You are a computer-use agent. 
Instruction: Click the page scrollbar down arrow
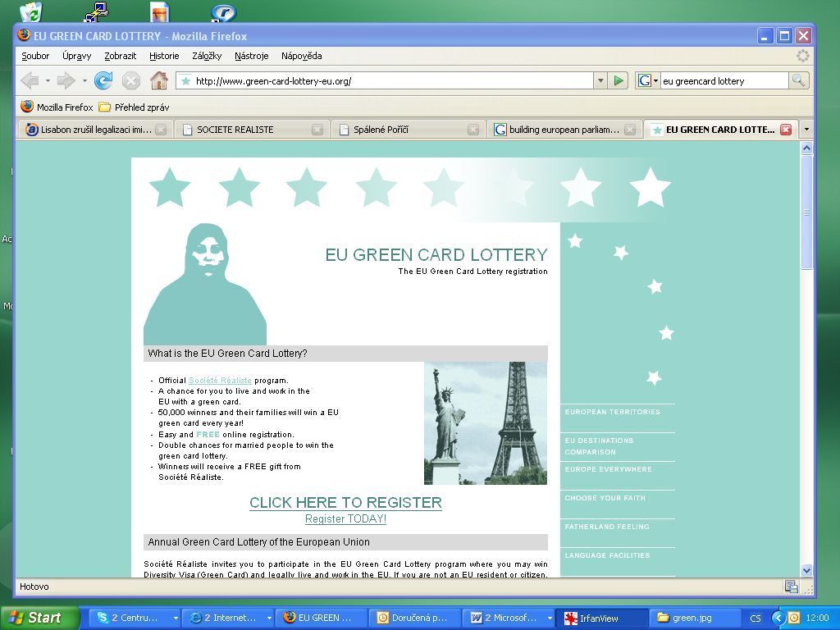tap(807, 571)
